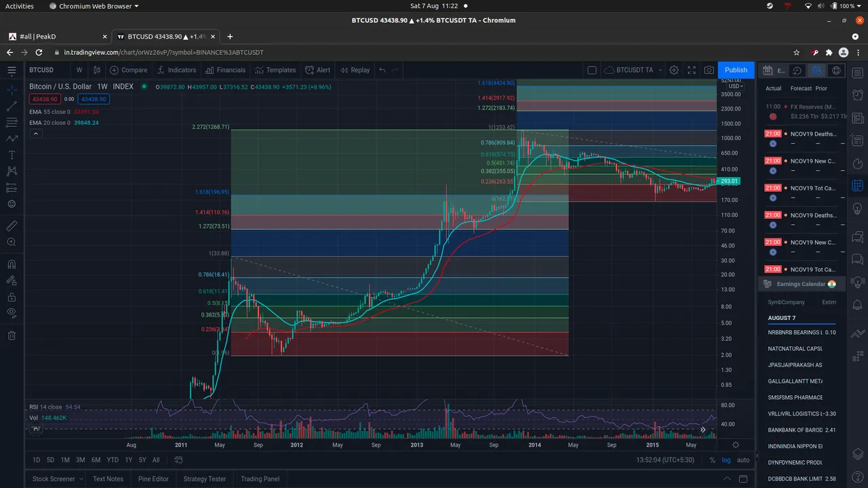Screen dimensions: 868x488
Task: Switch to the #all | PeakD tab
Action: tap(58, 37)
